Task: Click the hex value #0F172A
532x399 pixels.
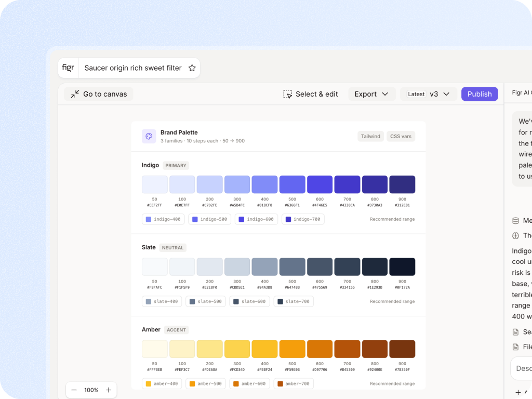Action: (x=403, y=287)
